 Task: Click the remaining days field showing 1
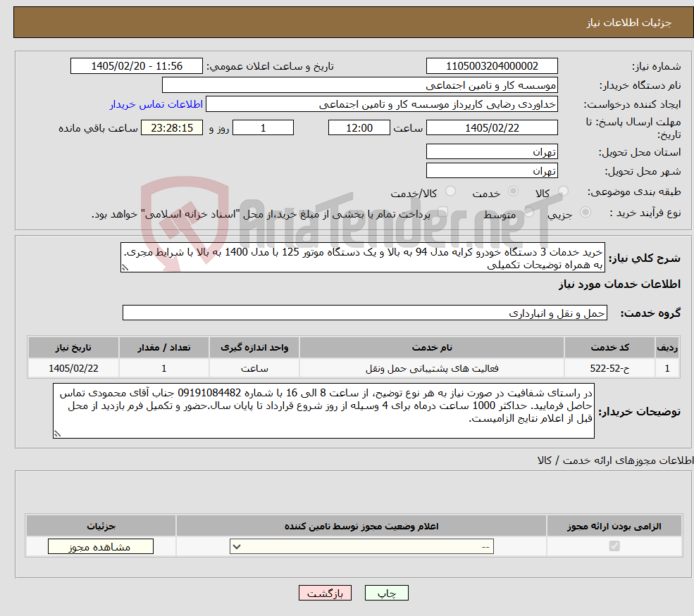pos(263,128)
